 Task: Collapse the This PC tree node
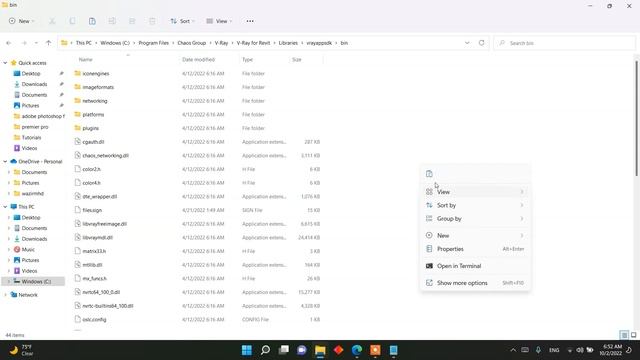pyautogui.click(x=5, y=207)
